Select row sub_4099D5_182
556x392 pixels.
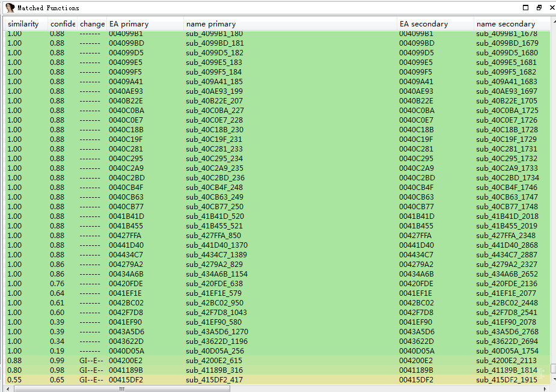(x=277, y=53)
